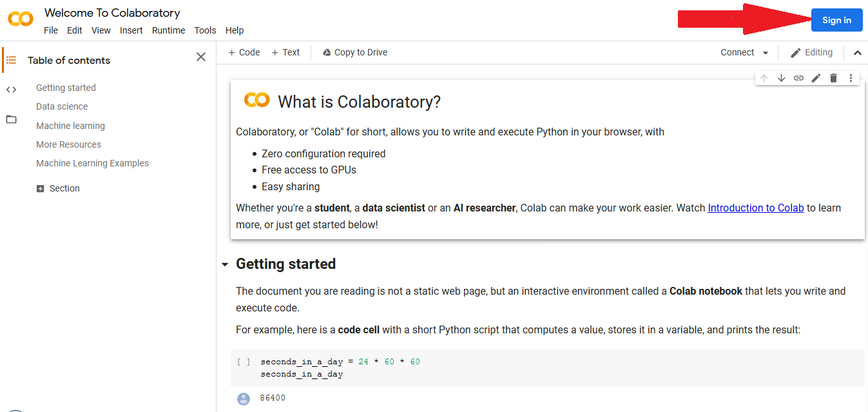
Task: Copy link to cell icon
Action: [x=798, y=78]
